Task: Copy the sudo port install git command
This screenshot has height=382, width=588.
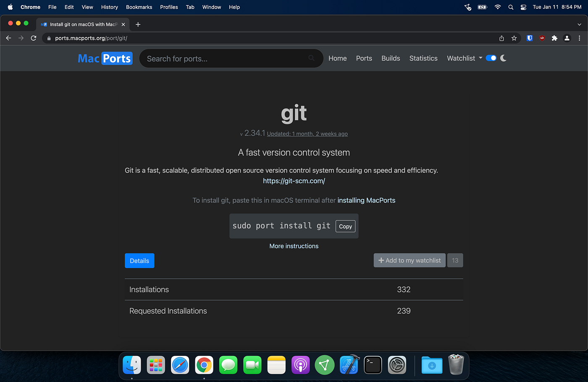Action: tap(345, 226)
